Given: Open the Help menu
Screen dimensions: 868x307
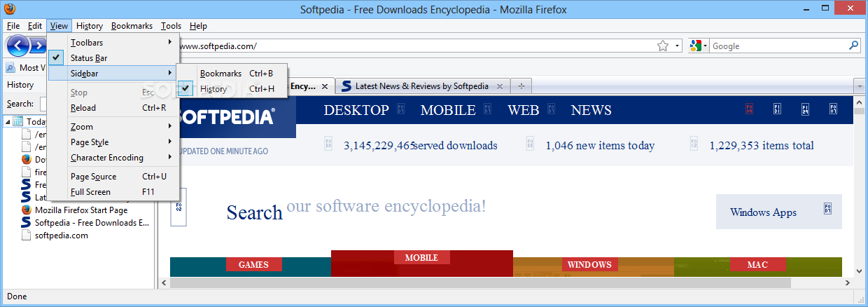Looking at the screenshot, I should [x=198, y=26].
